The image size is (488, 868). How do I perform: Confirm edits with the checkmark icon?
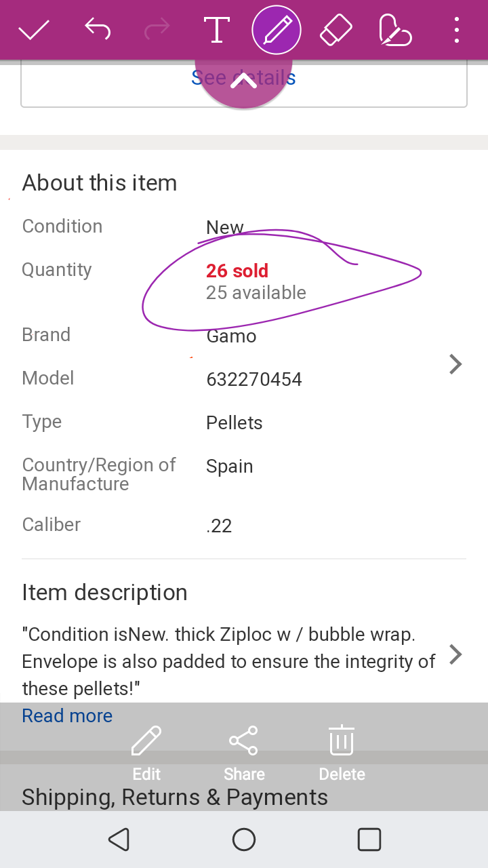click(34, 31)
